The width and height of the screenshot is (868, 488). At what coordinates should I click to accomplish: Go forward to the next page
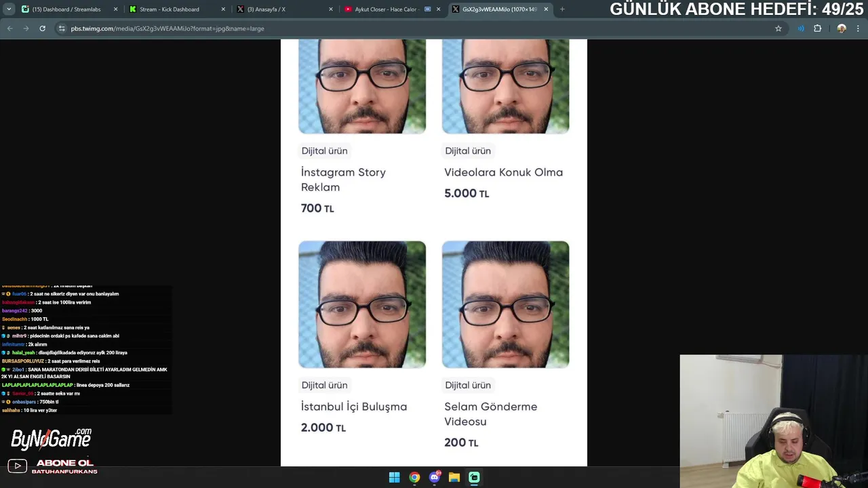point(26,28)
